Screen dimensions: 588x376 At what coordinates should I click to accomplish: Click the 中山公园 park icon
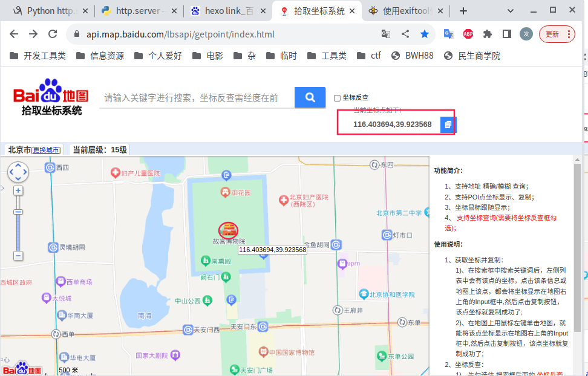[x=207, y=300]
